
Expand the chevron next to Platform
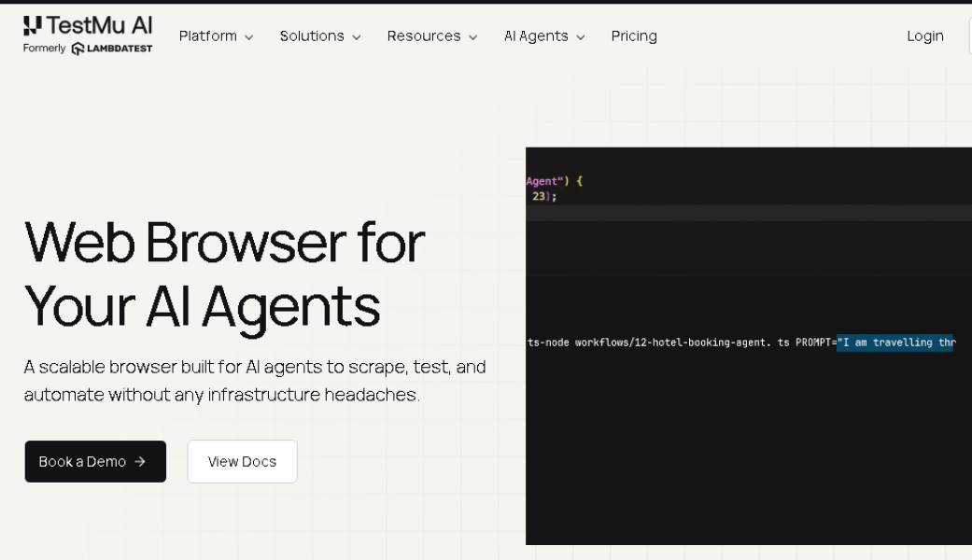tap(249, 37)
